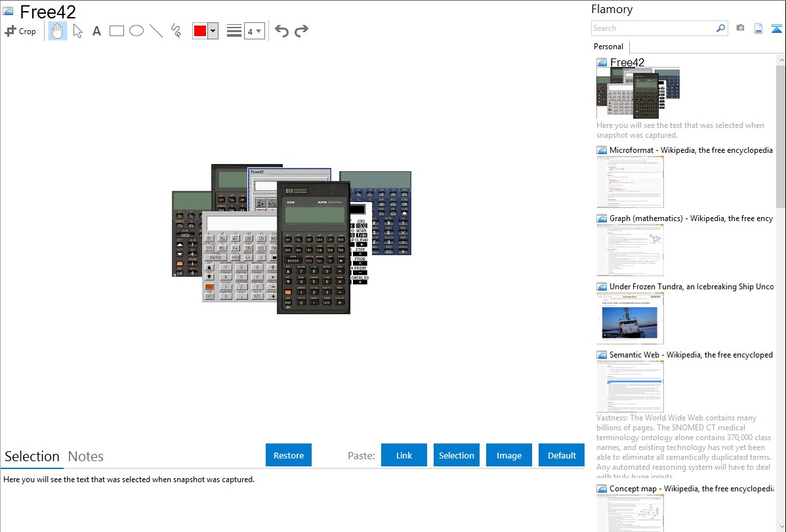Paste as Link
Viewport: 786px width, 532px height.
404,455
